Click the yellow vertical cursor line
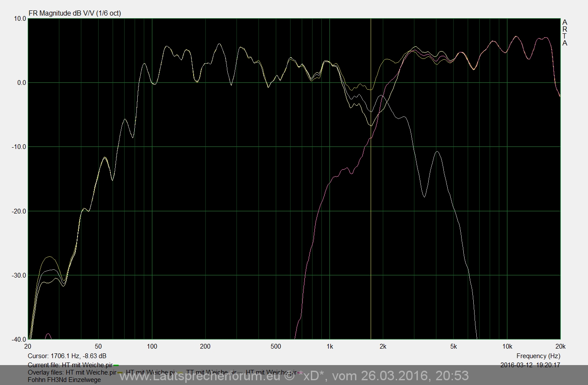This screenshot has width=588, height=385. pyautogui.click(x=371, y=217)
